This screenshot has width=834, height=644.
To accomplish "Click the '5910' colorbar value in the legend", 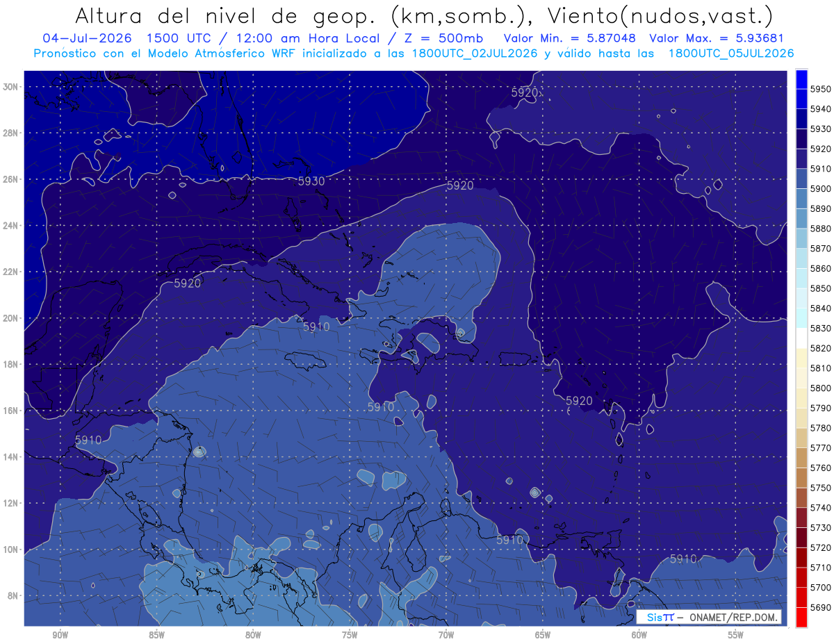I will coord(820,169).
